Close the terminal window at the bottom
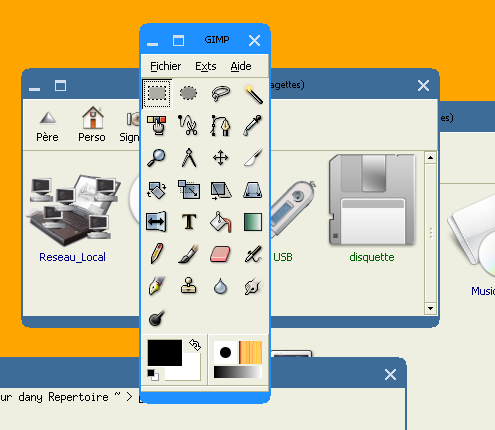The height and width of the screenshot is (430, 495). click(390, 375)
